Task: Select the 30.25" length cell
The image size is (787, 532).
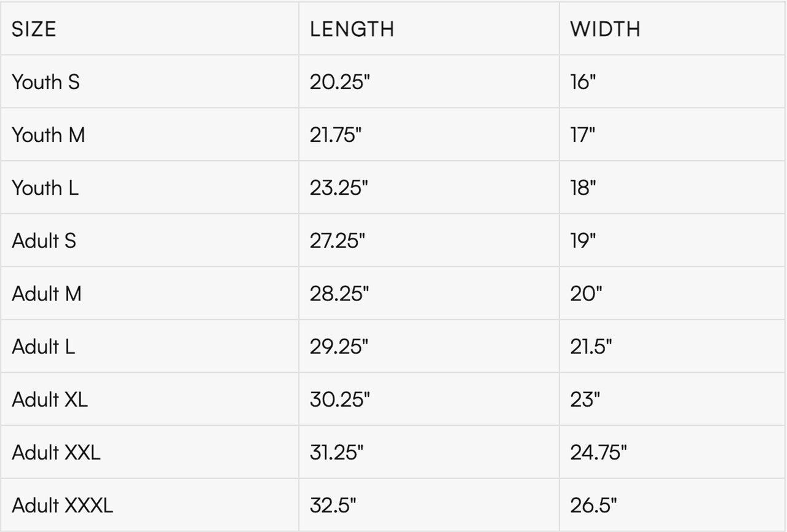Action: pos(340,399)
